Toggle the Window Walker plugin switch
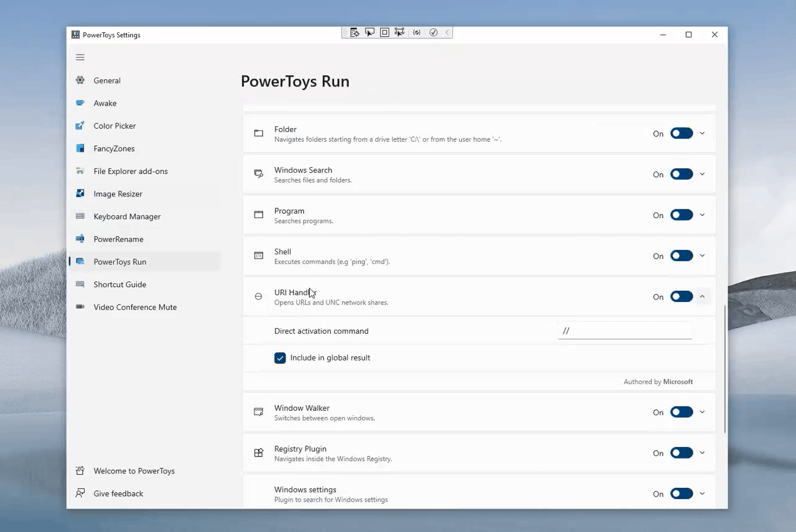Screen dimensions: 796x532 pyautogui.click(x=682, y=412)
